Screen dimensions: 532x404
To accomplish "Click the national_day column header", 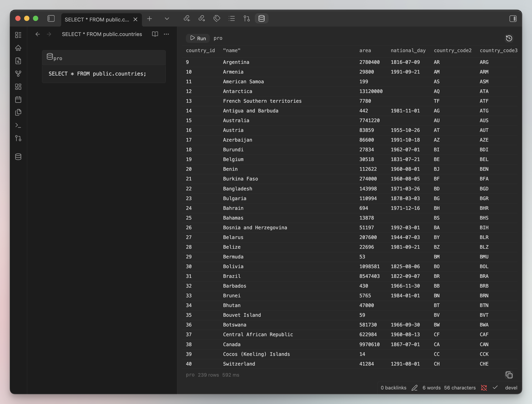I will click(x=408, y=51).
